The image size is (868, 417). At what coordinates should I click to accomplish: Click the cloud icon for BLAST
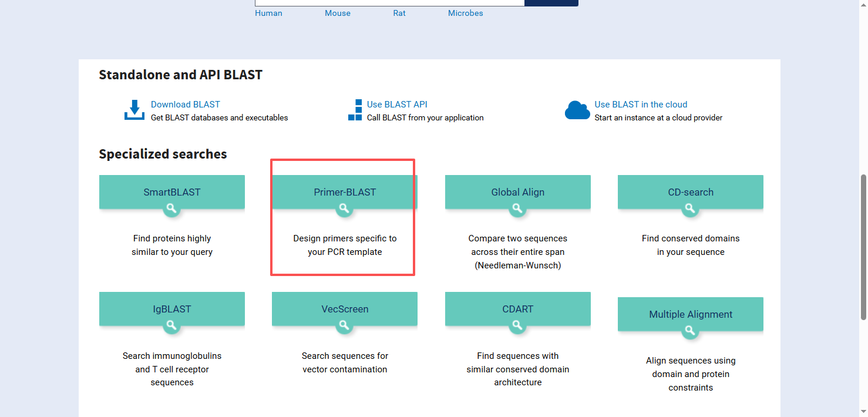pyautogui.click(x=577, y=110)
